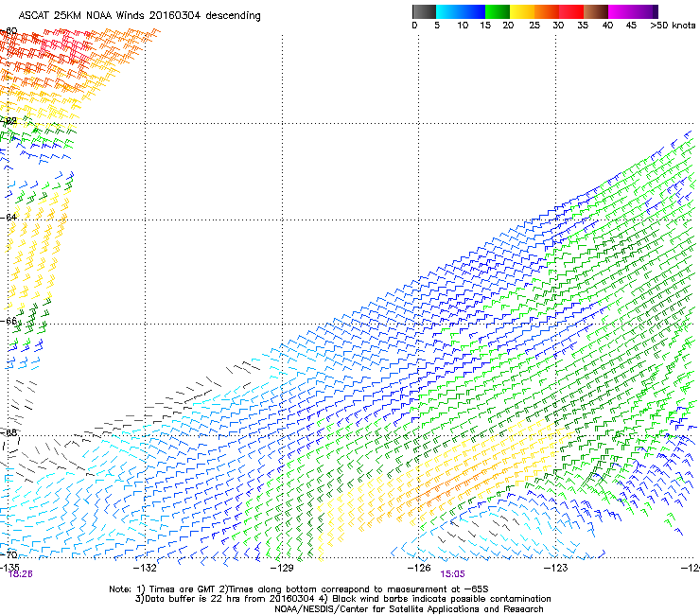Click the '-66' latitude axis label
This screenshot has width=700, height=615.
pyautogui.click(x=9, y=321)
